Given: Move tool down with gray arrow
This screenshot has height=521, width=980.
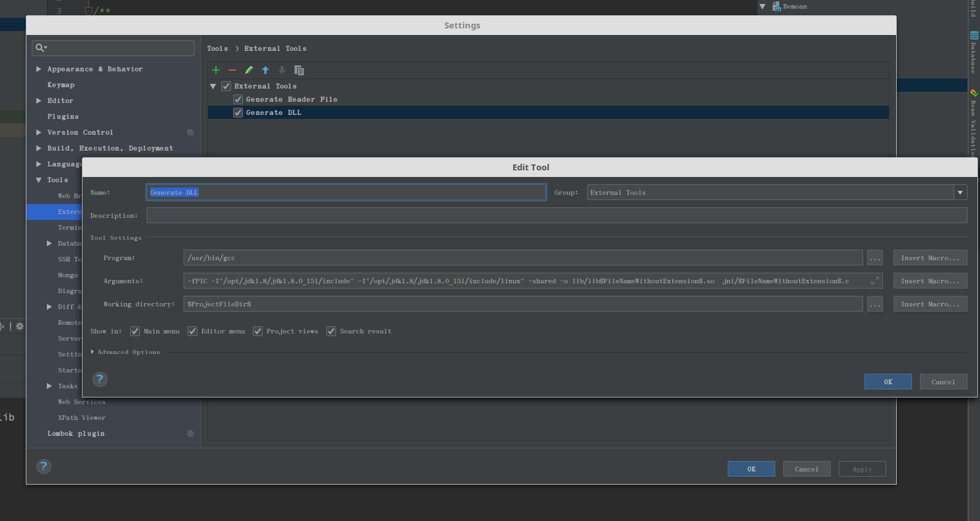Looking at the screenshot, I should pyautogui.click(x=282, y=70).
